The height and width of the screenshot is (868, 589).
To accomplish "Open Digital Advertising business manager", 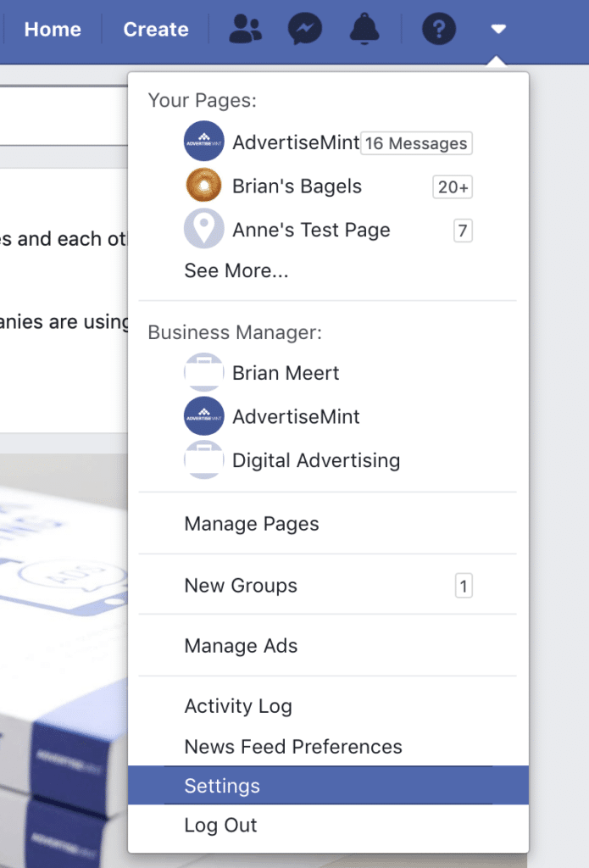I will coord(316,460).
